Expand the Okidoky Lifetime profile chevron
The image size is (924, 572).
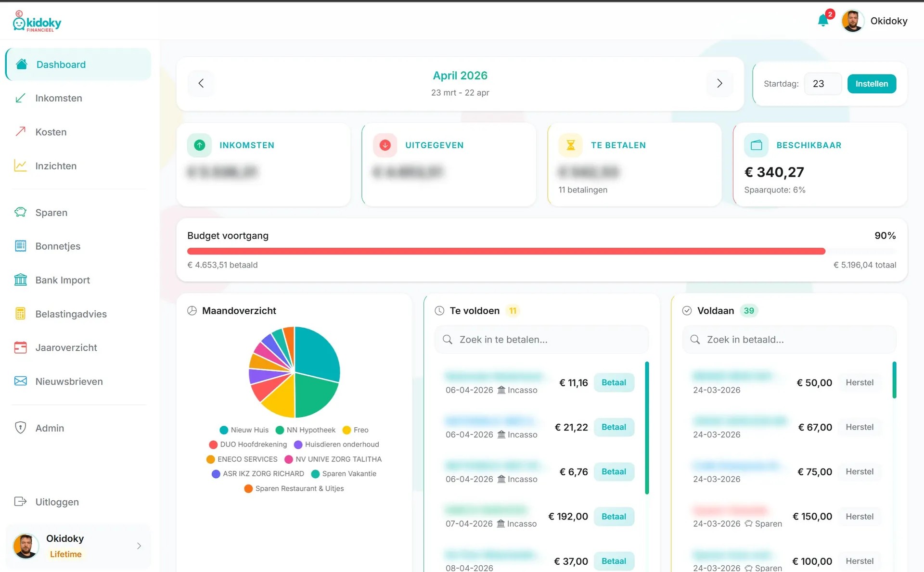[x=139, y=546]
